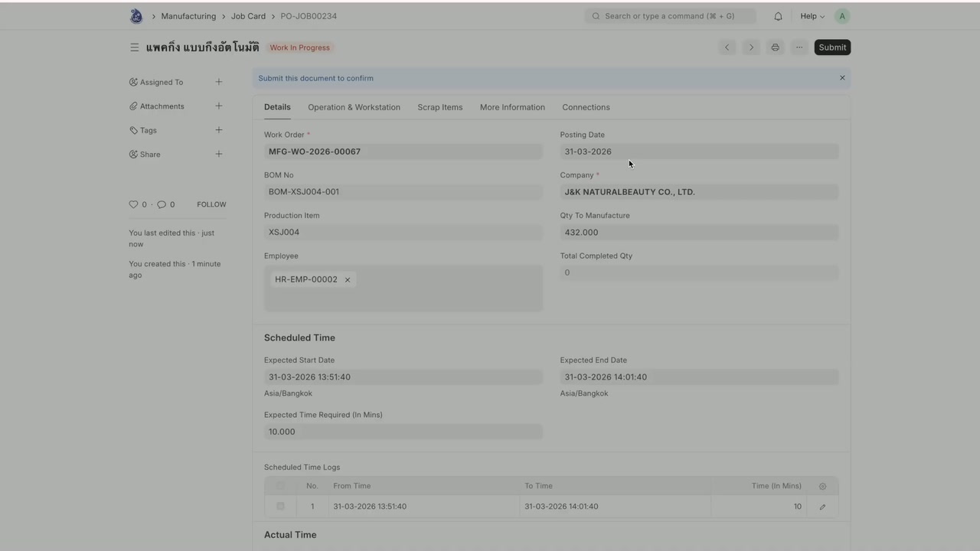This screenshot has width=980, height=551.
Task: Click Production Item field XSJ004
Action: pos(403,232)
